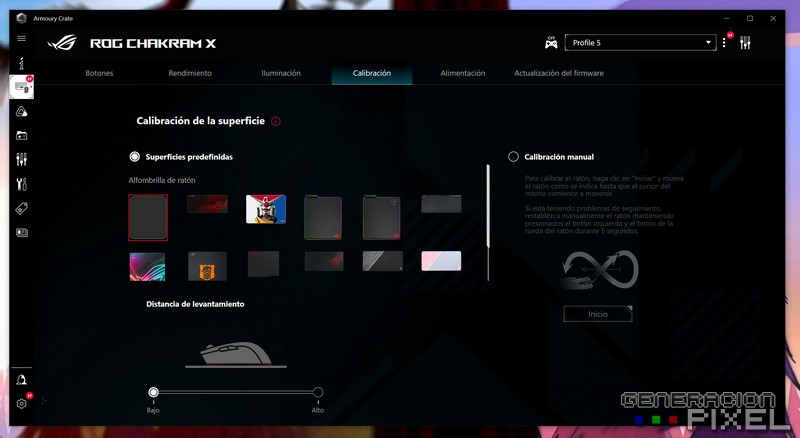Viewport: 800px width, 438px height.
Task: Select the orange emblem mouse pad thumbnail
Action: point(207,266)
